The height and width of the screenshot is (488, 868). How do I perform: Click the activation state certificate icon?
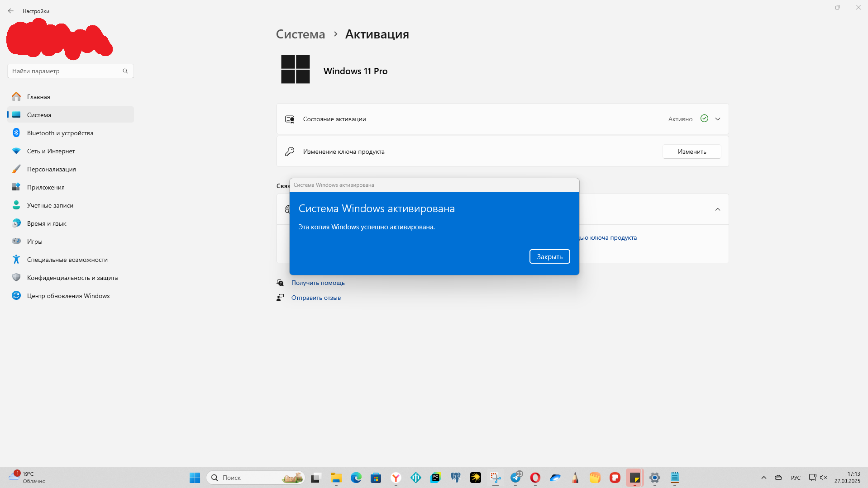tap(290, 119)
